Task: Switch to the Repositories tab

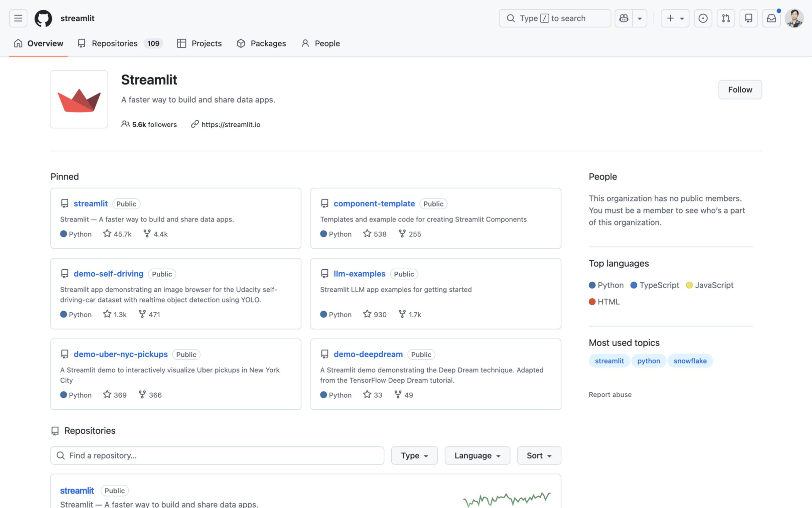Action: pos(120,43)
